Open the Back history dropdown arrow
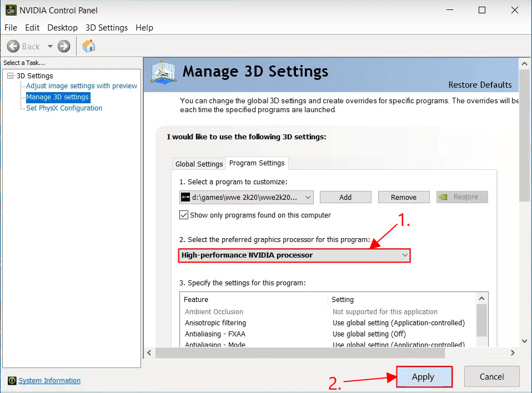 [x=50, y=46]
